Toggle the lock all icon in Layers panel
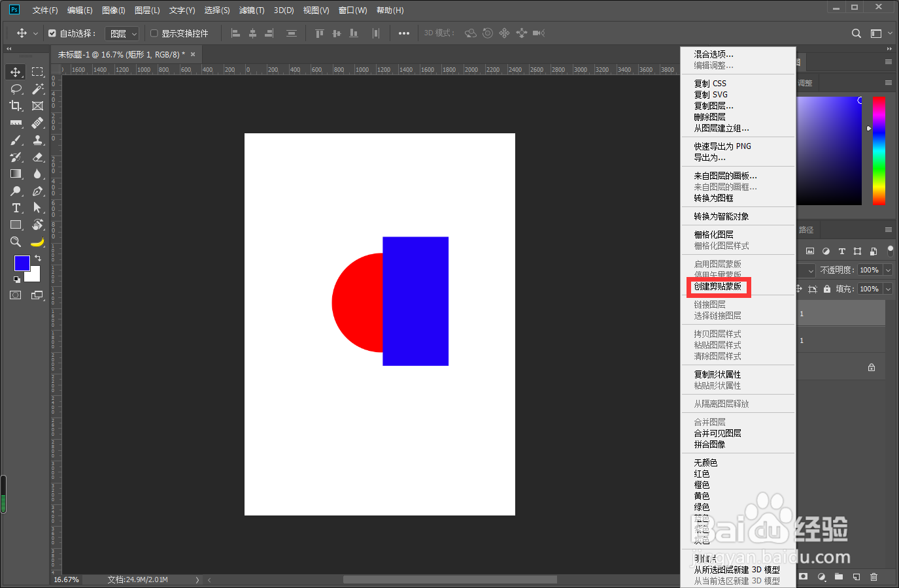899x588 pixels. click(827, 289)
